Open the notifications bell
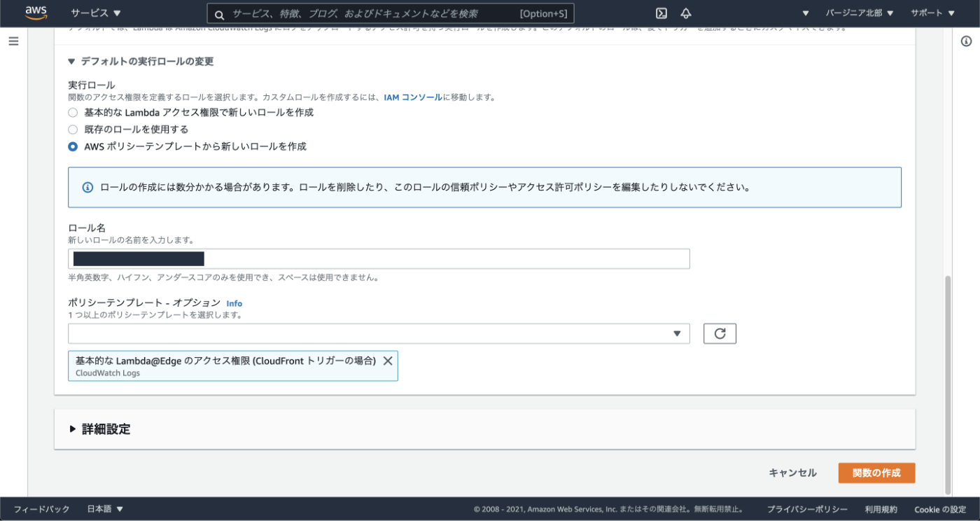Viewport: 980px width, 521px height. point(686,13)
